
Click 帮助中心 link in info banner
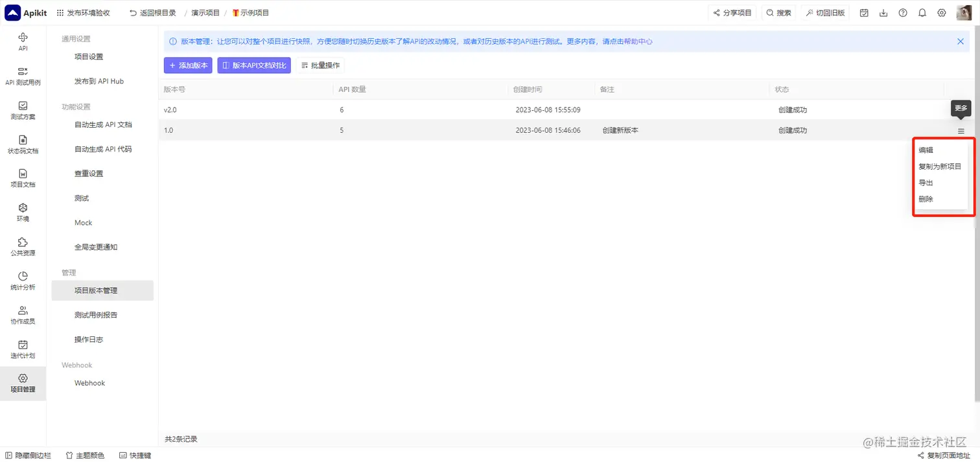point(637,41)
